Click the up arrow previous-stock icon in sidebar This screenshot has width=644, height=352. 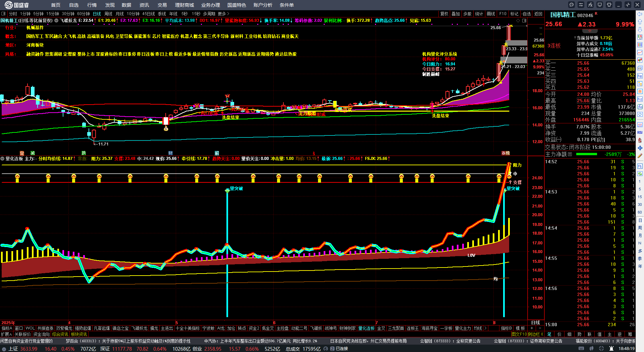pyautogui.click(x=640, y=22)
